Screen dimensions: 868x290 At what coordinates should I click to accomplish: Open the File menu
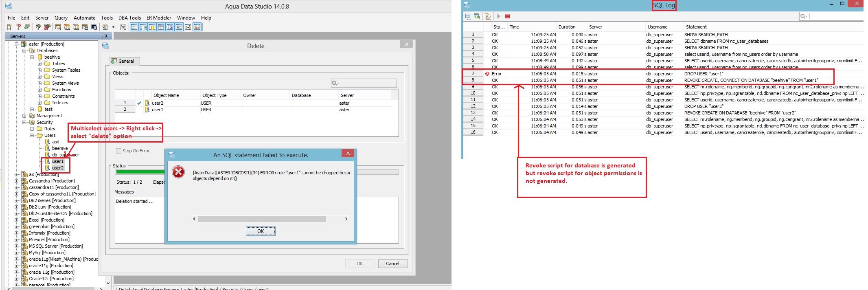pyautogui.click(x=11, y=18)
